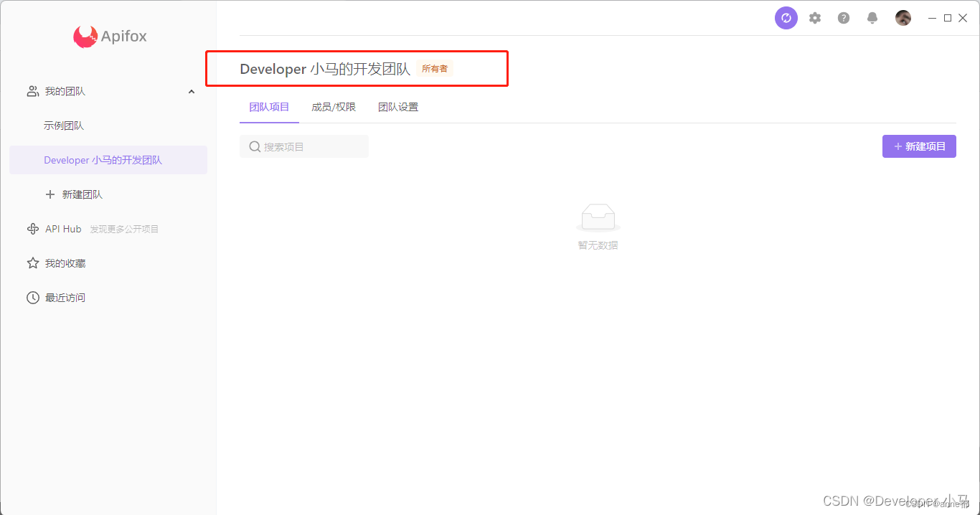
Task: Switch to the 团队设置 tab
Action: click(x=398, y=107)
